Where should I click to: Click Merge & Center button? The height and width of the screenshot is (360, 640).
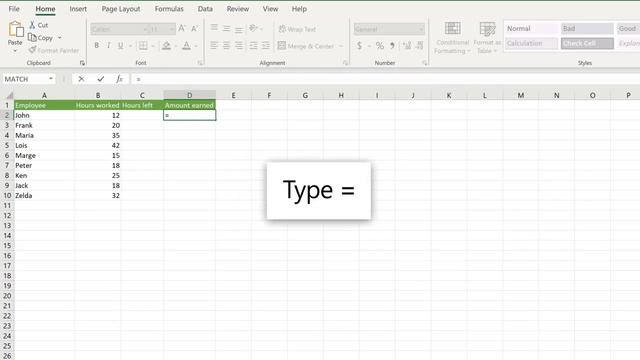point(306,46)
